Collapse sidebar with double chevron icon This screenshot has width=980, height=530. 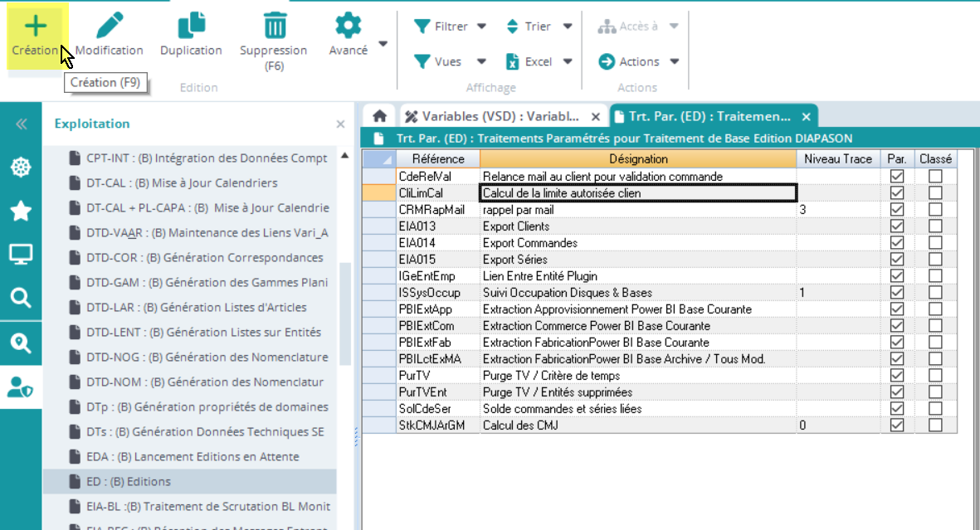(x=21, y=124)
